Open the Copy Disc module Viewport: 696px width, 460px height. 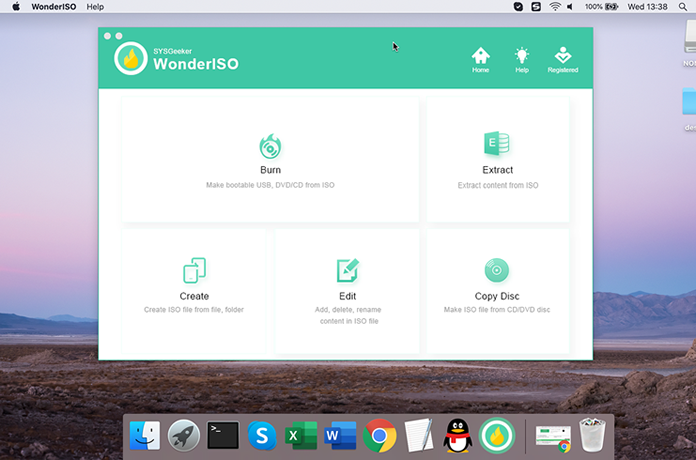(x=497, y=291)
